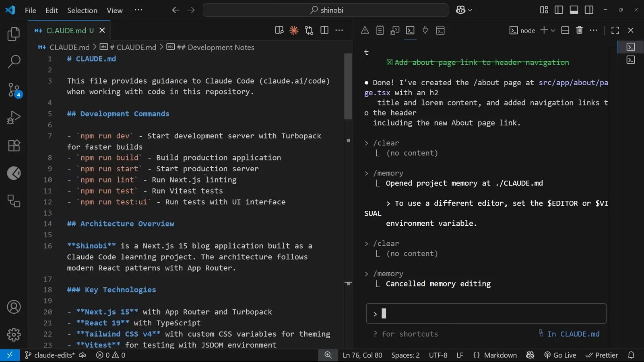Image resolution: width=644 pixels, height=362 pixels.
Task: Open the Extensions view
Action: pyautogui.click(x=14, y=145)
